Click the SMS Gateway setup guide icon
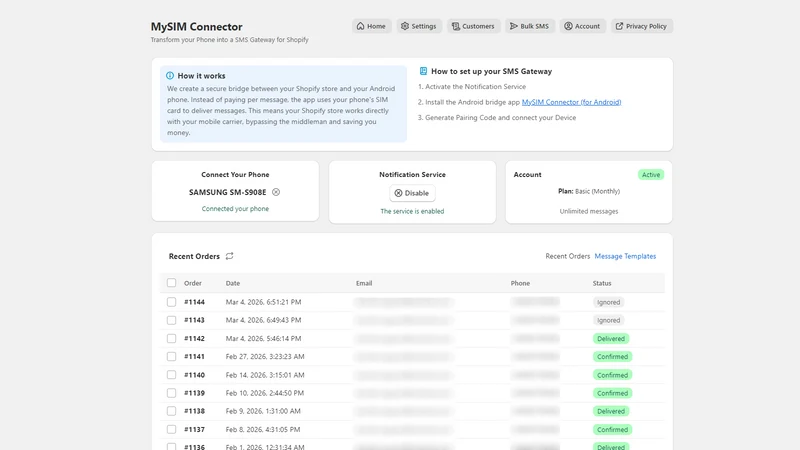The image size is (800, 450). (423, 71)
